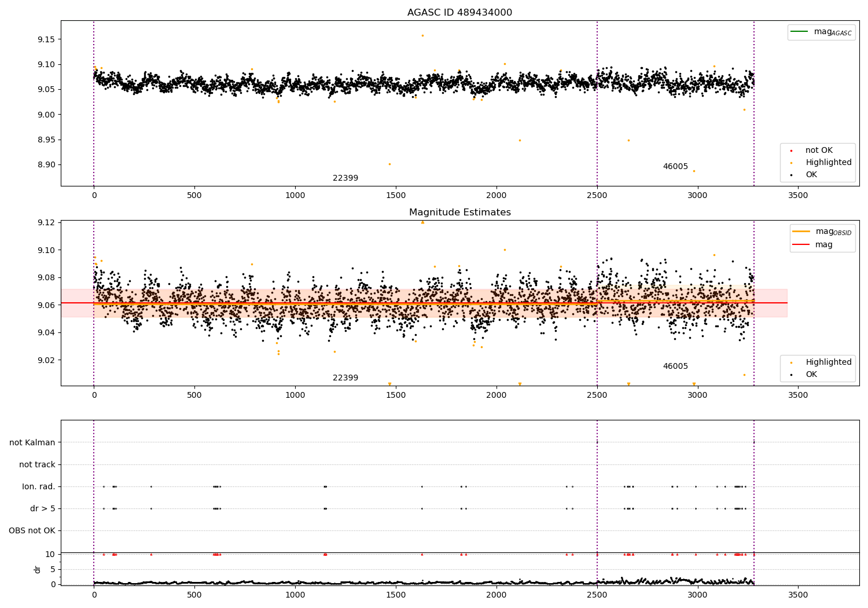
Task: Click the '22399' label in middle plot
Action: click(345, 378)
